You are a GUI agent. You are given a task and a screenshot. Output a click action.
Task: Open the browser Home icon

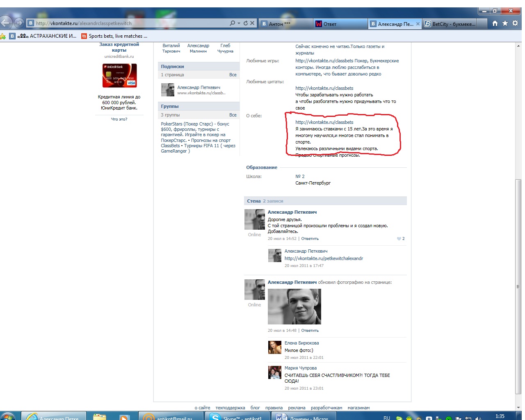[495, 23]
